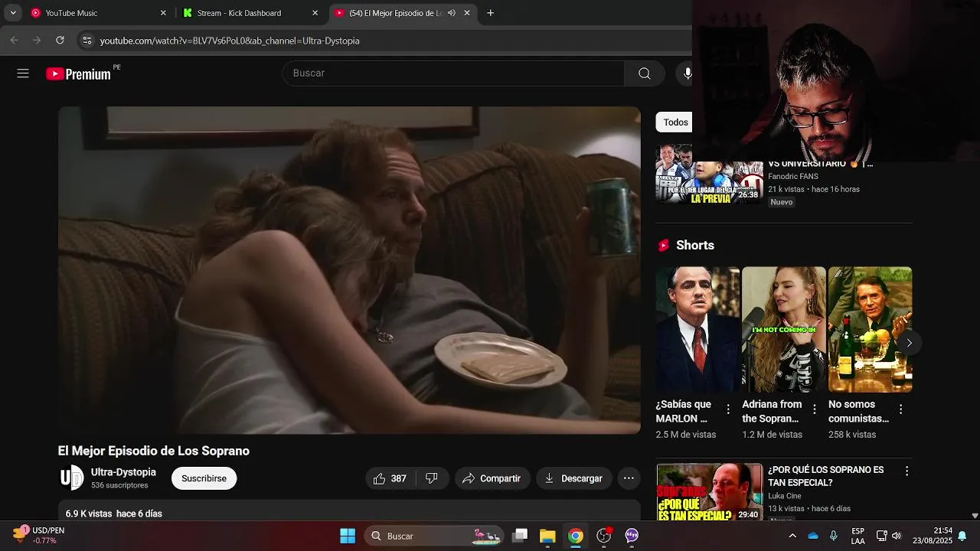The height and width of the screenshot is (551, 980).
Task: Open options for ¿Por qué los Soprano video
Action: coord(906,471)
